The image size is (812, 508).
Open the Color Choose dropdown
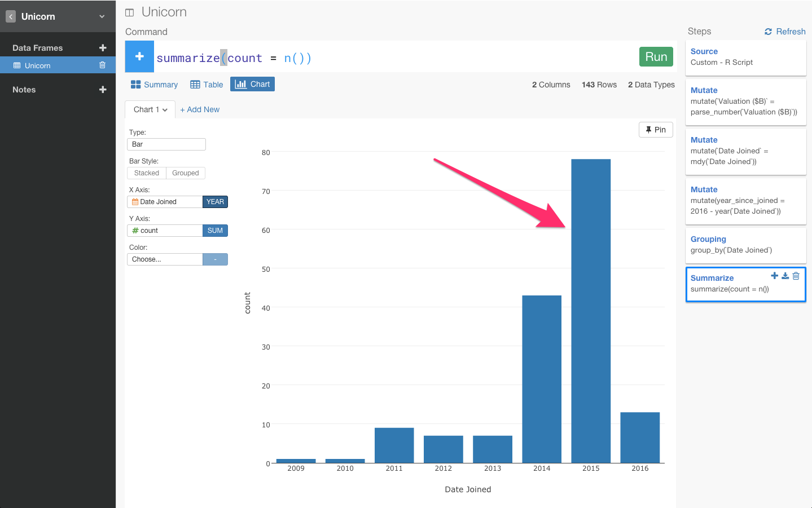[165, 259]
